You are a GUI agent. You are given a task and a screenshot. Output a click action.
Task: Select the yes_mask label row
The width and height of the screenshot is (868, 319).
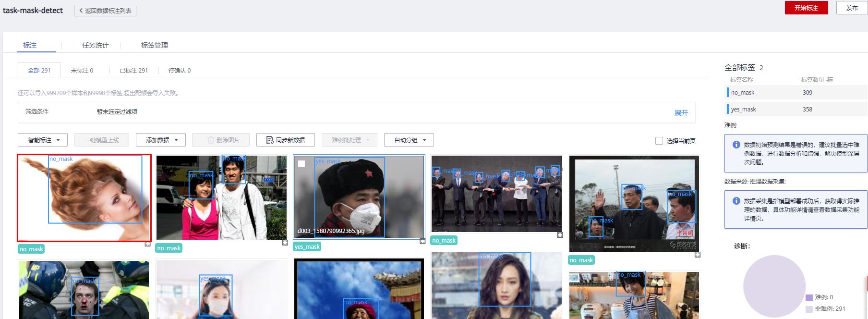(768, 109)
